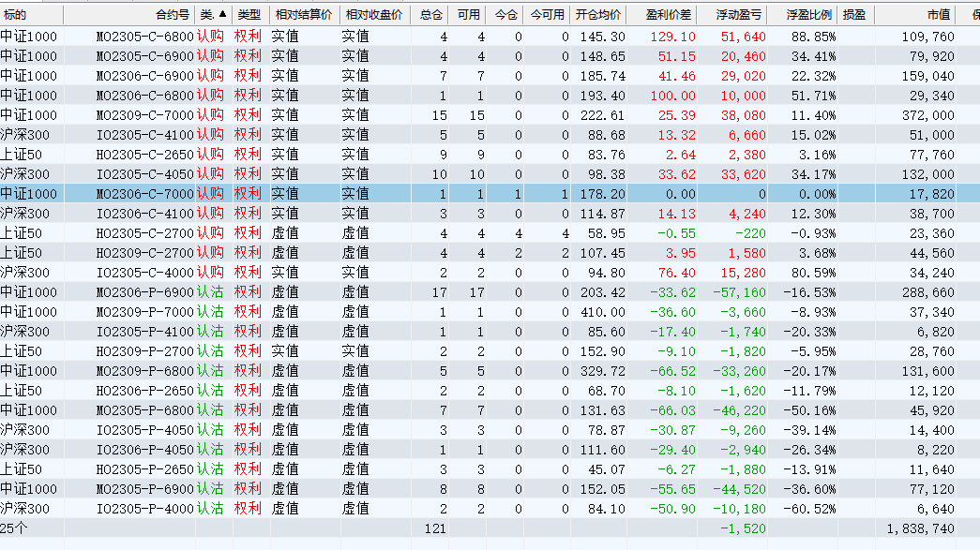Sort by the 浮盈比例 column header
Image resolution: width=980 pixels, height=550 pixels.
[803, 14]
